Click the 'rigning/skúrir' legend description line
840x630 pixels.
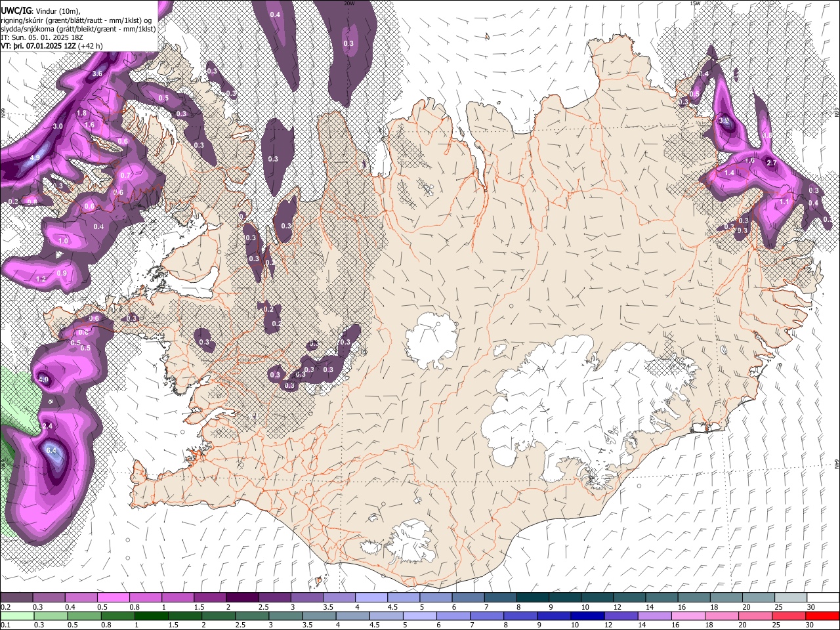click(x=76, y=20)
